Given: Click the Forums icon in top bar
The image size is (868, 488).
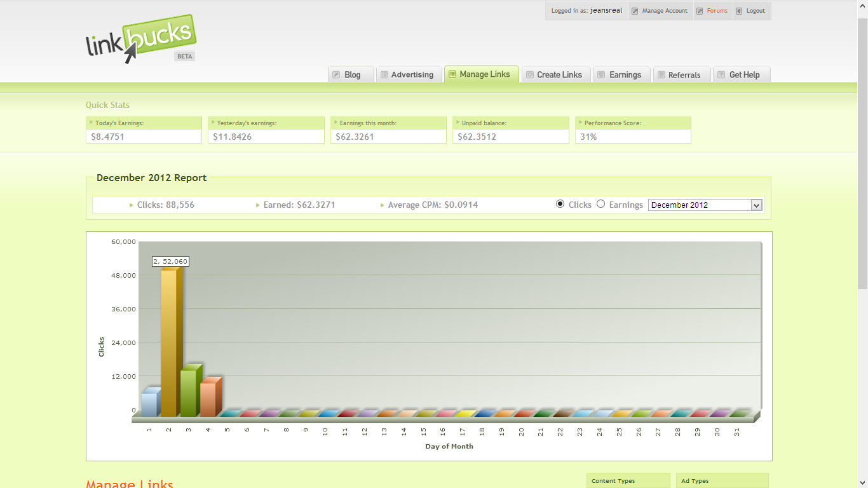Looking at the screenshot, I should coord(700,11).
